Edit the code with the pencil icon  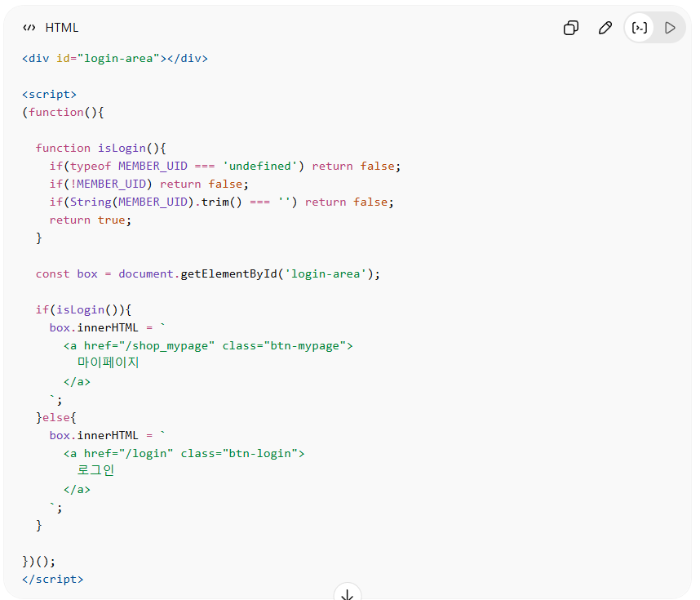(x=605, y=28)
